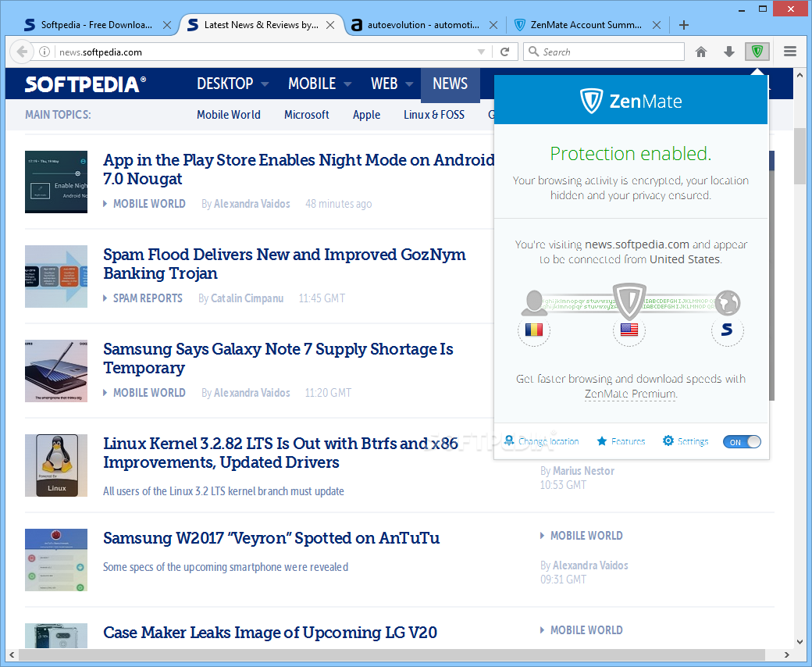Open a new tab with plus button
Viewport: 812px width, 667px height.
pyautogui.click(x=684, y=25)
